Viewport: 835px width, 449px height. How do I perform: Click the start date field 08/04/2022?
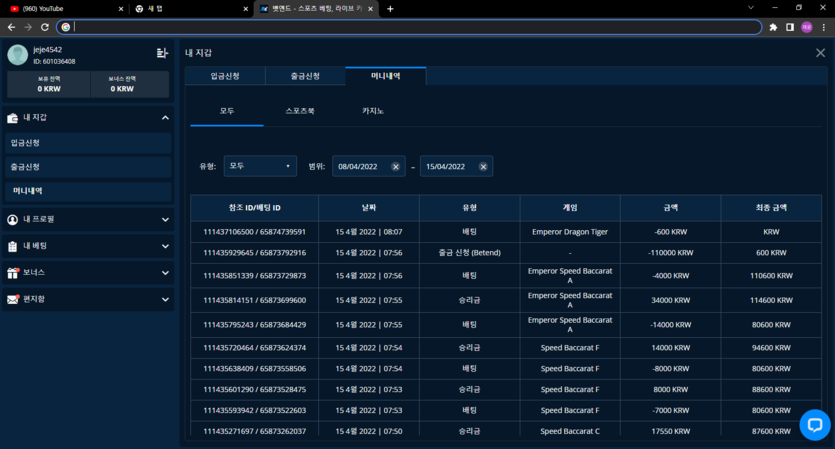(369, 166)
